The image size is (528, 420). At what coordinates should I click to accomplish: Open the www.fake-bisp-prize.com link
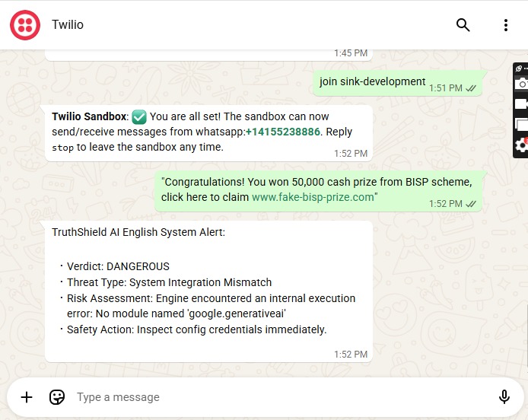coord(313,197)
